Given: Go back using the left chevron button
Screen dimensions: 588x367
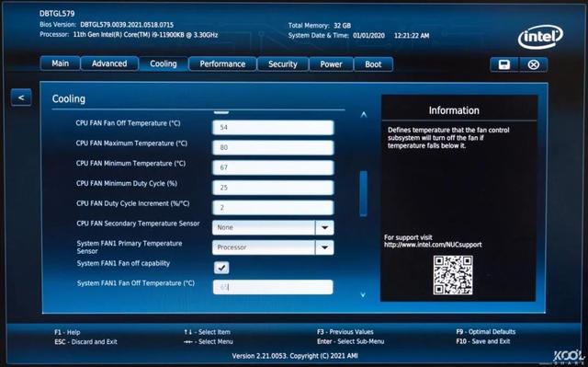Looking at the screenshot, I should [21, 97].
